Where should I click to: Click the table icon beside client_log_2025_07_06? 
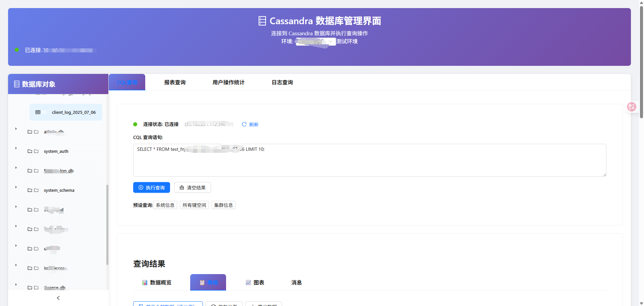(38, 112)
